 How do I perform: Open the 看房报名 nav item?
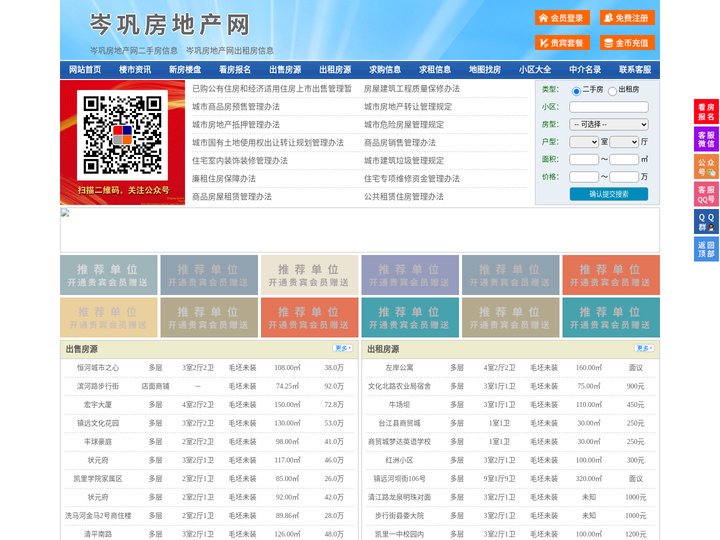235,70
